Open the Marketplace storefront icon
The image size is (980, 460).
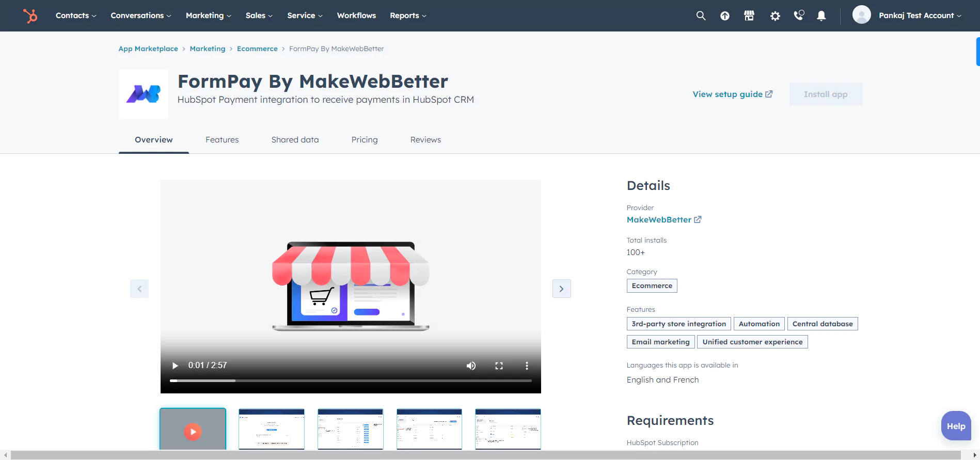[749, 15]
